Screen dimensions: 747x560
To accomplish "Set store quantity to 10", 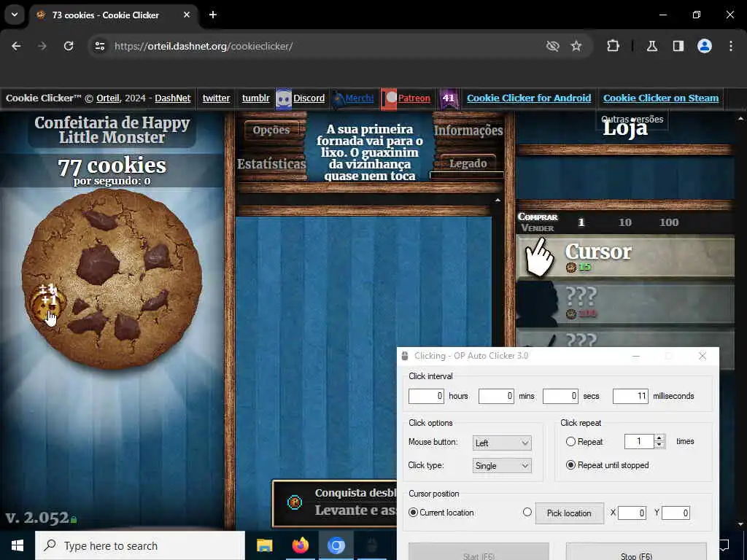I will coord(624,222).
